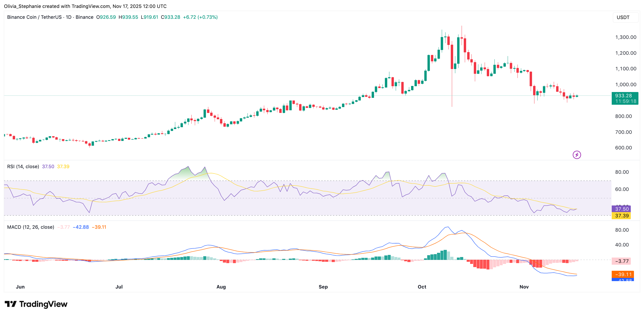Click the Jun label on the time axis
This screenshot has height=316, width=644.
(20, 287)
